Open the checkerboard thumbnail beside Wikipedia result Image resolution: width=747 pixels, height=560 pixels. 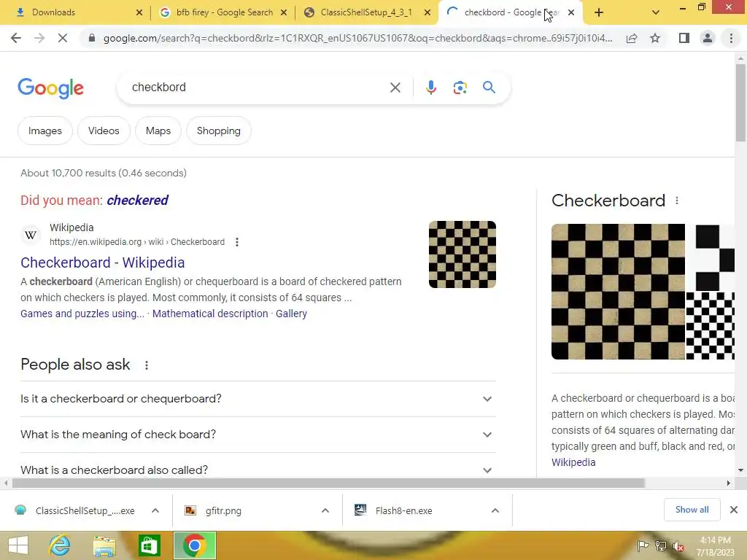point(462,254)
